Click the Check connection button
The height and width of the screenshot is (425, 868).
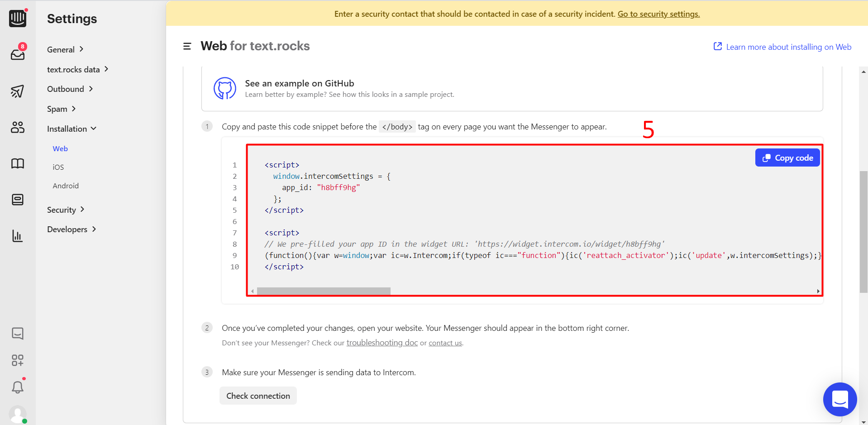(x=258, y=396)
